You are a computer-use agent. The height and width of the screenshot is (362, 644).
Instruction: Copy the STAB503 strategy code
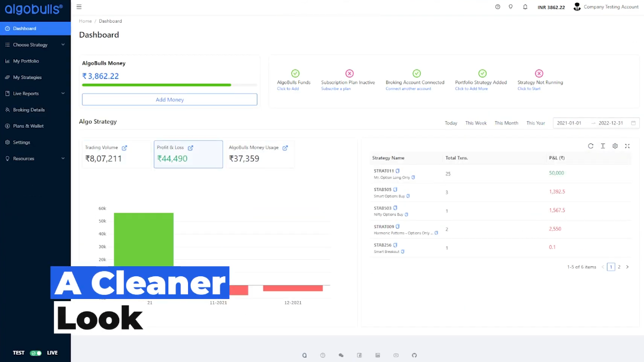[x=395, y=208]
